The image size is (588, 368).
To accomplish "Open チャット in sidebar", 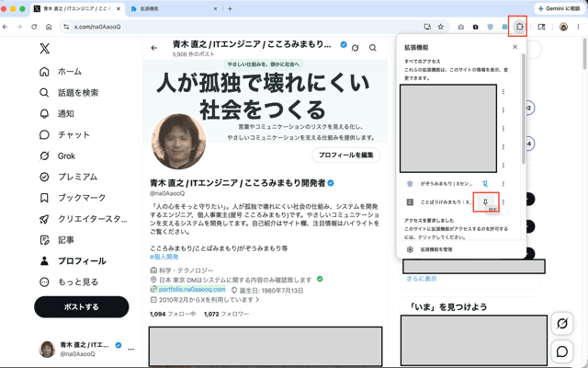I will point(64,134).
